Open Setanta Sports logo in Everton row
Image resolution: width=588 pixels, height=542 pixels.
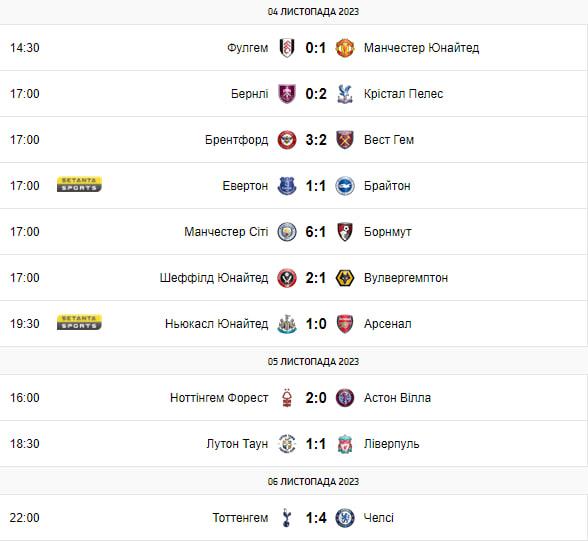point(79,184)
